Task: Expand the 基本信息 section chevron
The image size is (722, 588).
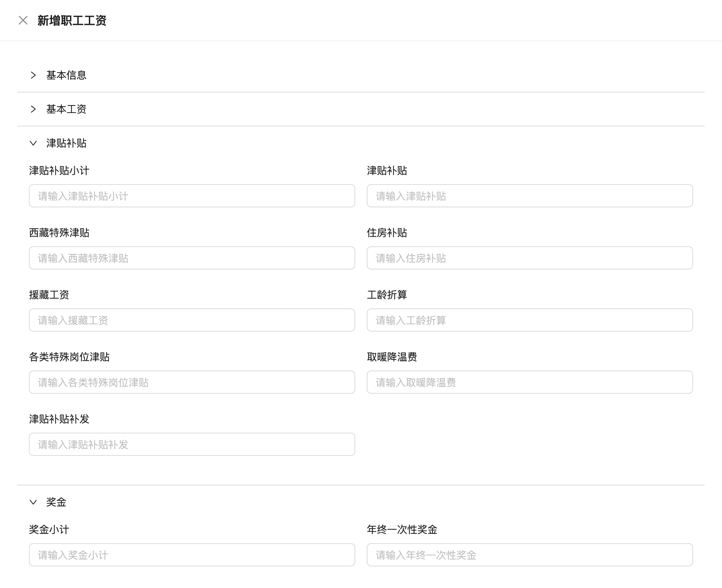Action: click(x=33, y=75)
